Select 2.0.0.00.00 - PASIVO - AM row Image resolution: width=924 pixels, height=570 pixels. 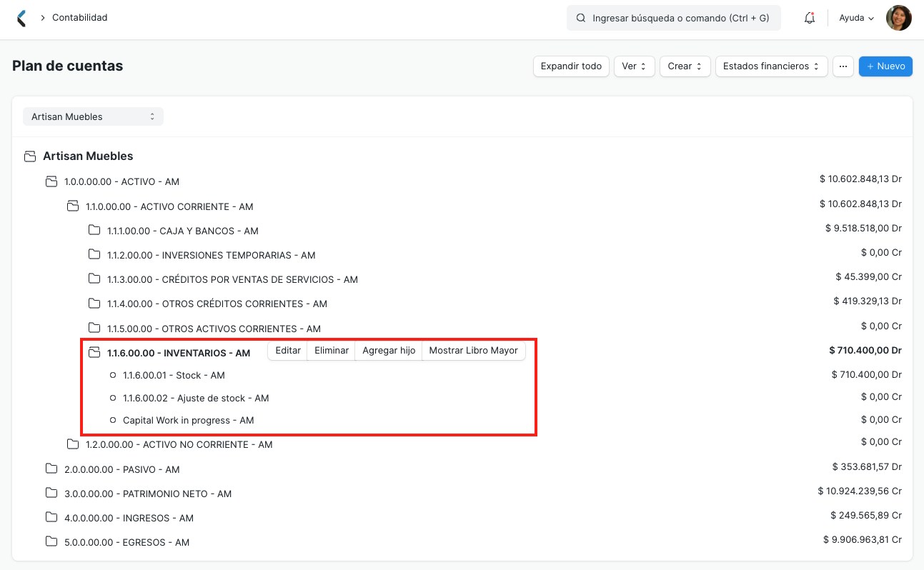tap(122, 469)
